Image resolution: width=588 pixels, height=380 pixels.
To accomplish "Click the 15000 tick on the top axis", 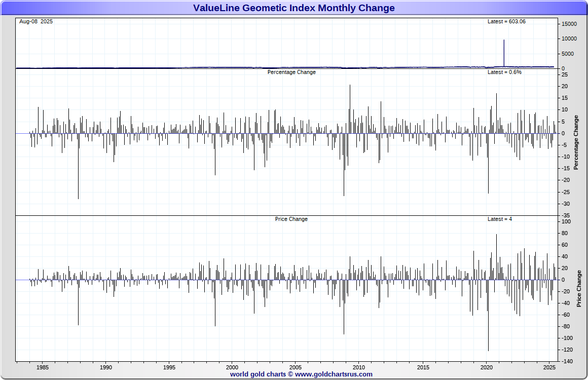I will click(569, 24).
